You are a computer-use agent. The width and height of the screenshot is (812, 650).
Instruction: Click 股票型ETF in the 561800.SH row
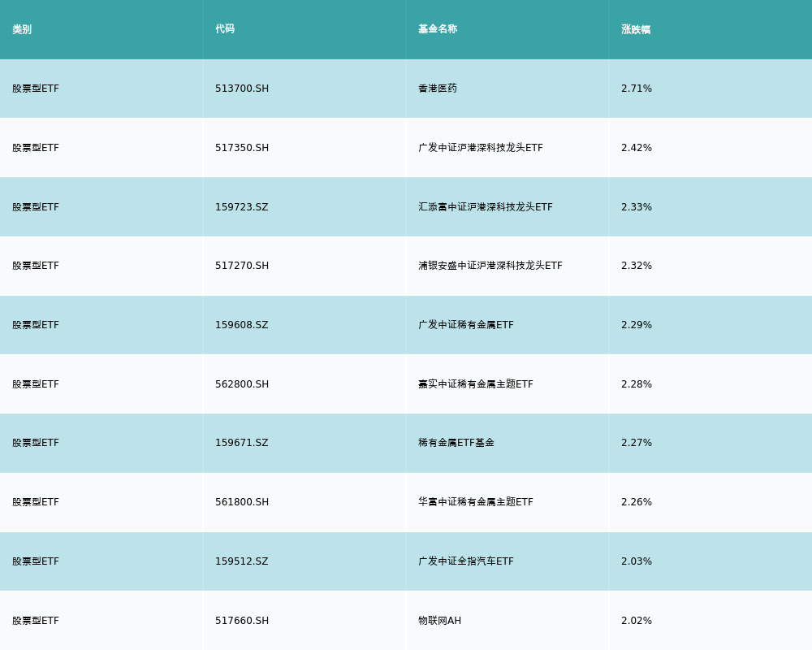(36, 502)
